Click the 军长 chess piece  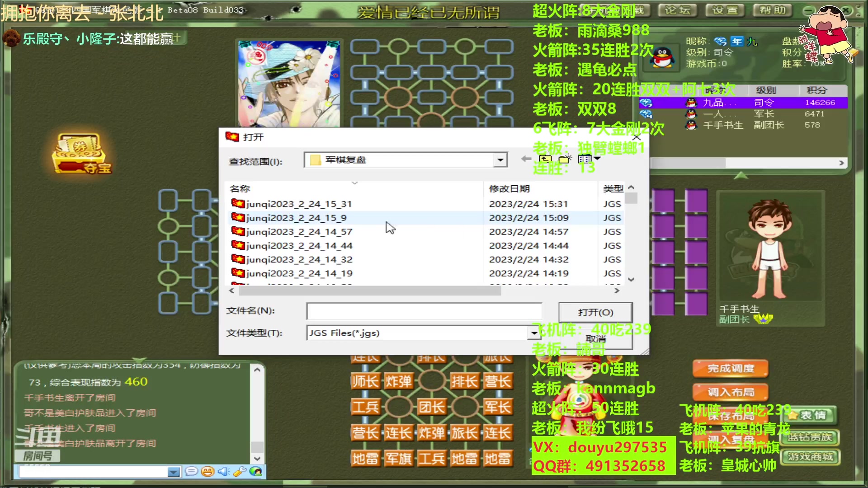click(498, 408)
